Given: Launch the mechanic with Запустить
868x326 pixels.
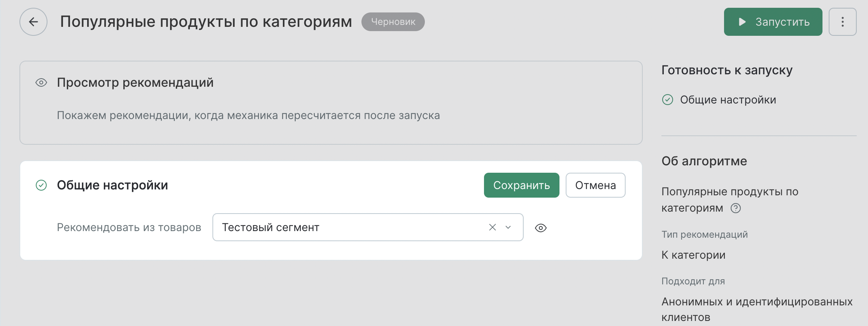Looking at the screenshot, I should pos(773,22).
